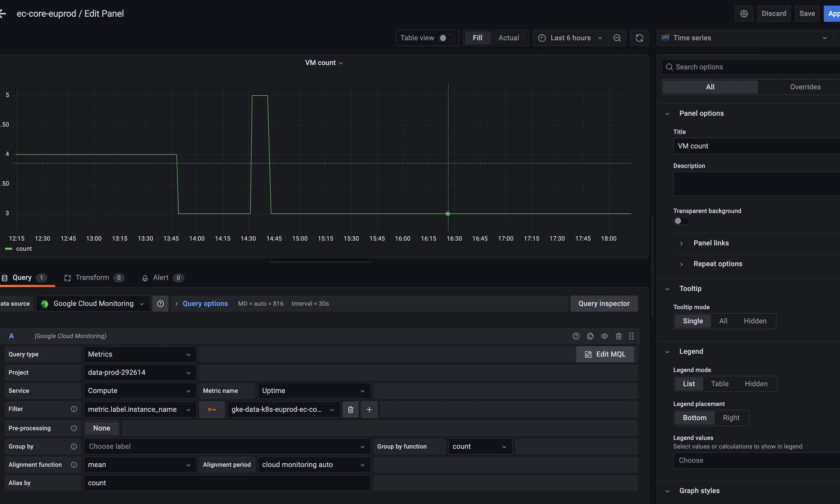Click the go back arrow icon

(x=3, y=14)
